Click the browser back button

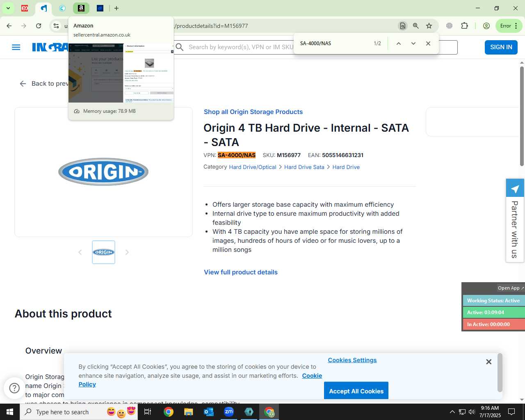pos(9,26)
